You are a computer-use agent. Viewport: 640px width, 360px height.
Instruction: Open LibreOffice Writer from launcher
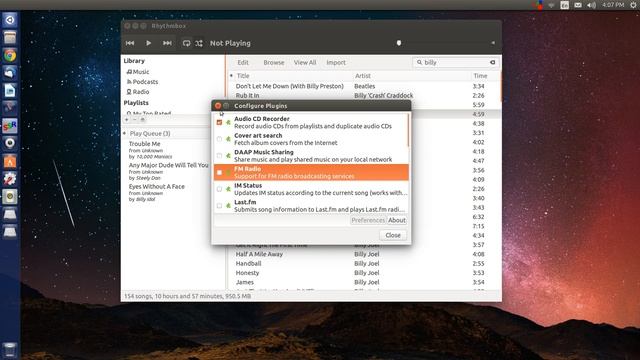point(10,91)
